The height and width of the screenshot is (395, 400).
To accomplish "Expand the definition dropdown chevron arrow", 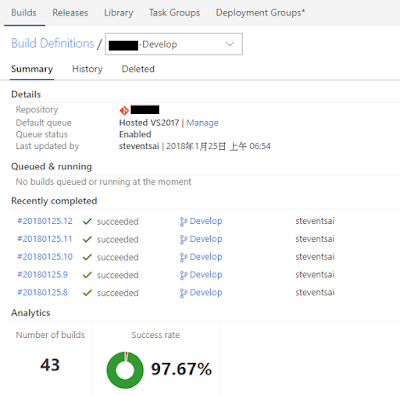I will pyautogui.click(x=230, y=44).
